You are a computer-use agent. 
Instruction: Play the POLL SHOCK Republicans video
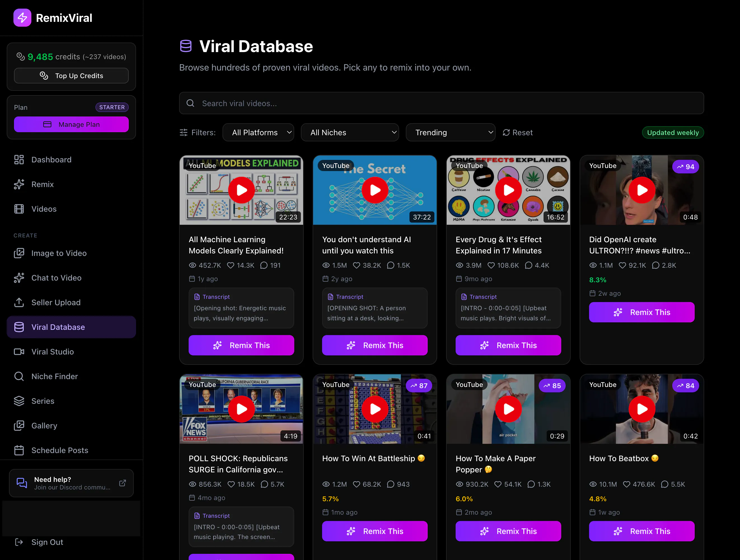[x=242, y=409]
